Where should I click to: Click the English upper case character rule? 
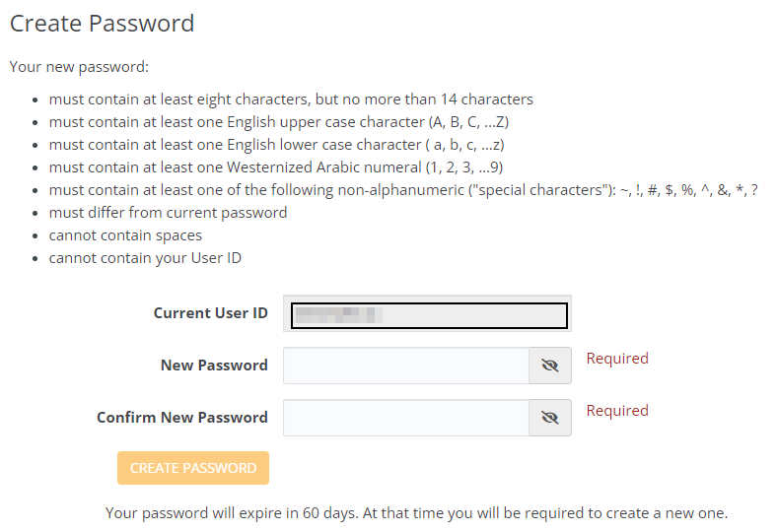(278, 122)
